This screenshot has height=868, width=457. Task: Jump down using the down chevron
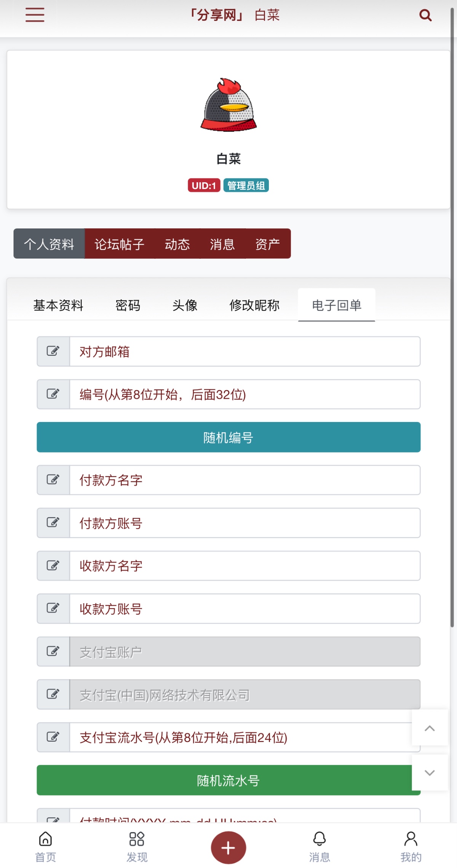pos(430,772)
